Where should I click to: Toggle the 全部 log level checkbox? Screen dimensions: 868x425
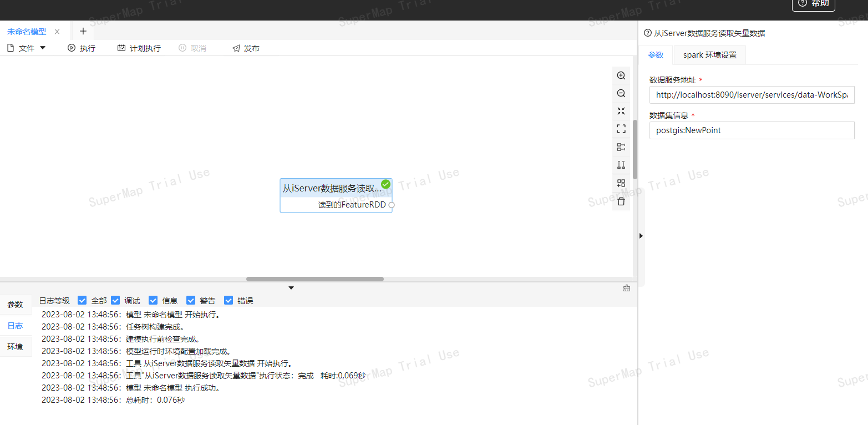[82, 300]
